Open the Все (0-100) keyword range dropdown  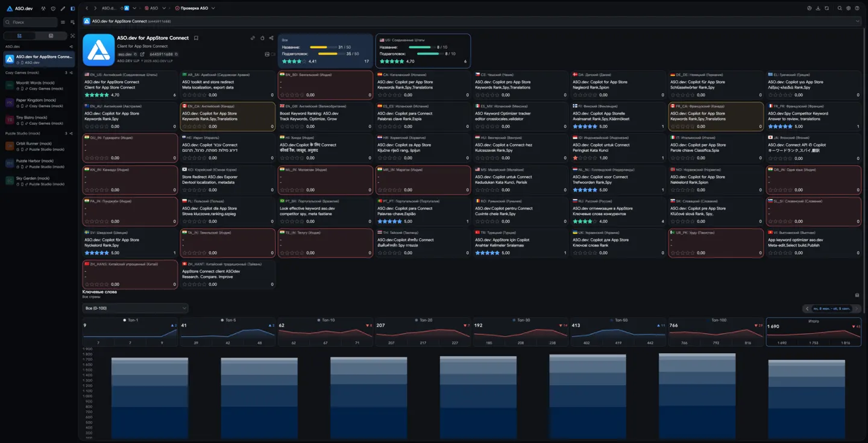tap(135, 308)
